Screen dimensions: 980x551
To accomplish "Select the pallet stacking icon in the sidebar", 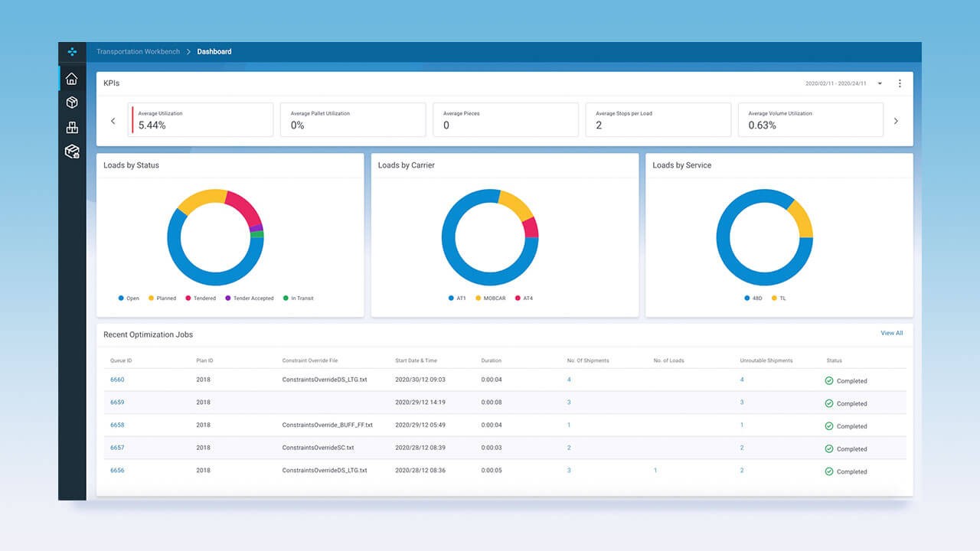I will [71, 126].
